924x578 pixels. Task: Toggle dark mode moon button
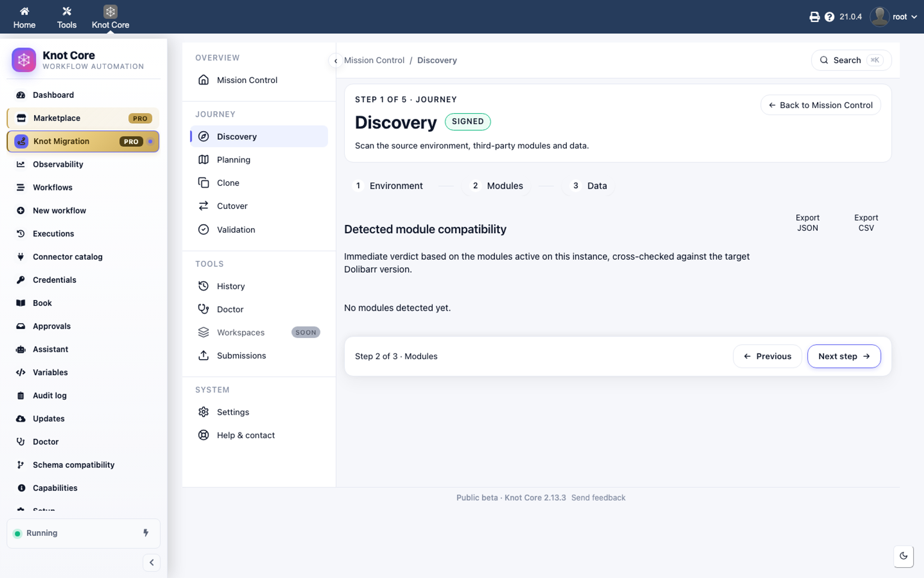[903, 556]
